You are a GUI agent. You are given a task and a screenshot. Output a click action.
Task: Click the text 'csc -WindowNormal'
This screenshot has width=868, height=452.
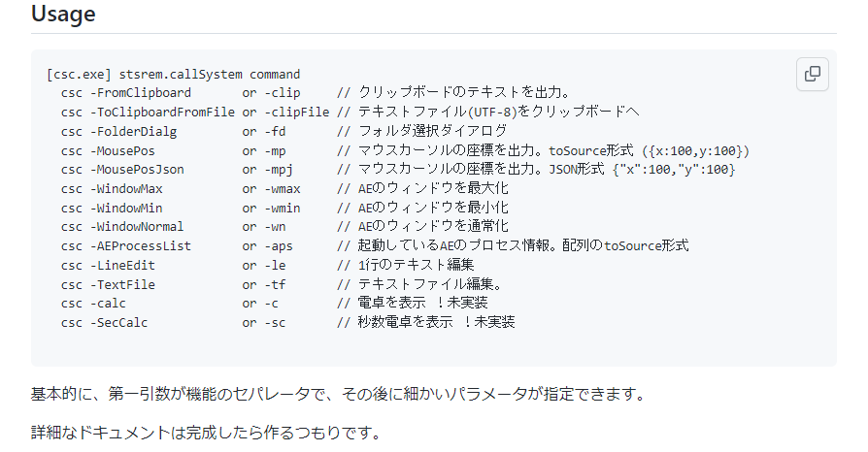[122, 227]
